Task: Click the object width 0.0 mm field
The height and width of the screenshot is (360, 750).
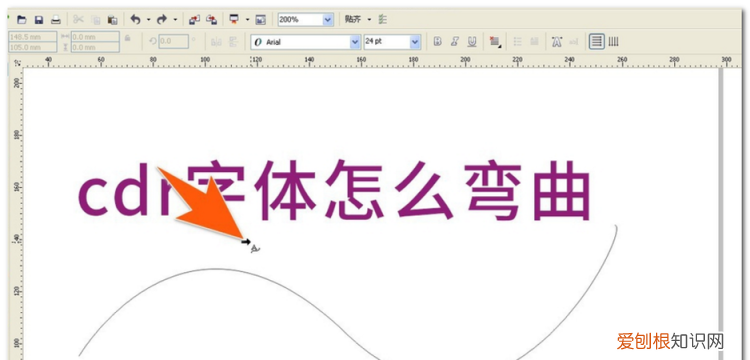Action: [95, 37]
